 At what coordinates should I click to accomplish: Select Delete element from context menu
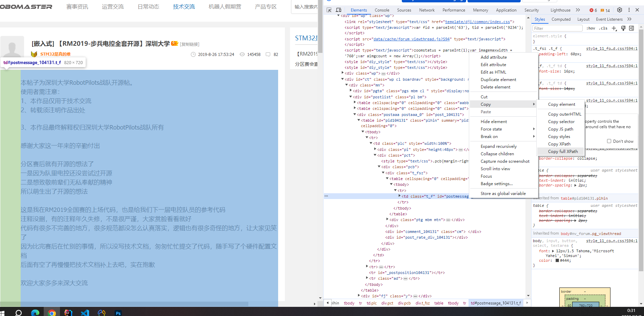[503, 87]
